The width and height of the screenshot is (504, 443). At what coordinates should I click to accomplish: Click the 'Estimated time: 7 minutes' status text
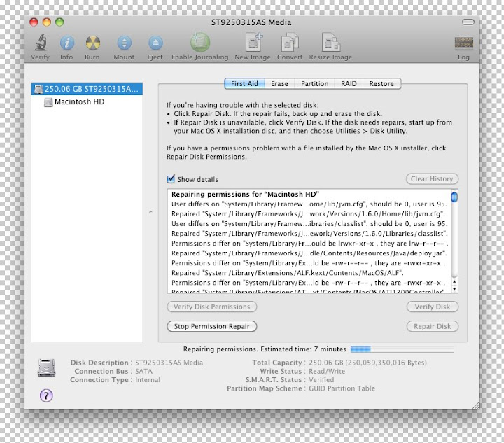click(x=303, y=349)
